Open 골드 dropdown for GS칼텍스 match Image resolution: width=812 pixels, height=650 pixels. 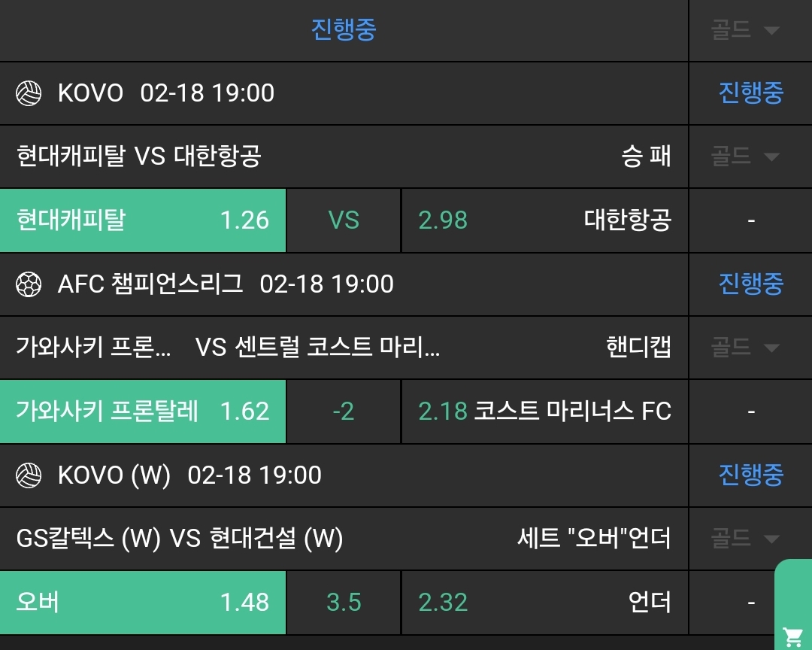coord(744,539)
